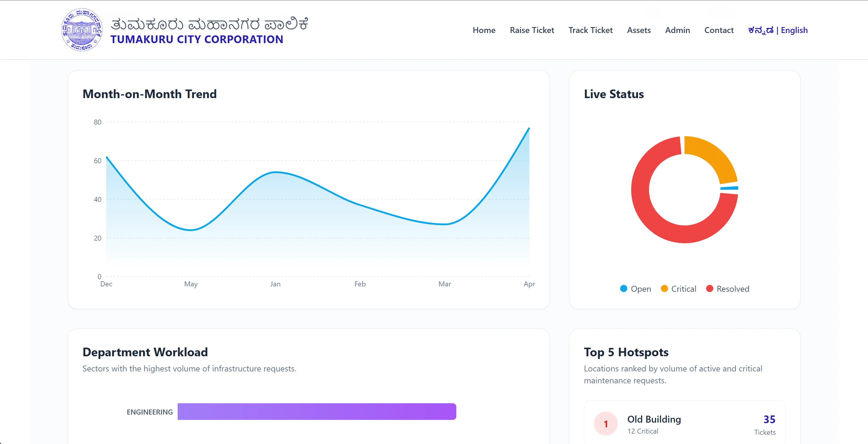The width and height of the screenshot is (868, 444).
Task: Click the Month-on-Month Trend heading
Action: coord(150,94)
